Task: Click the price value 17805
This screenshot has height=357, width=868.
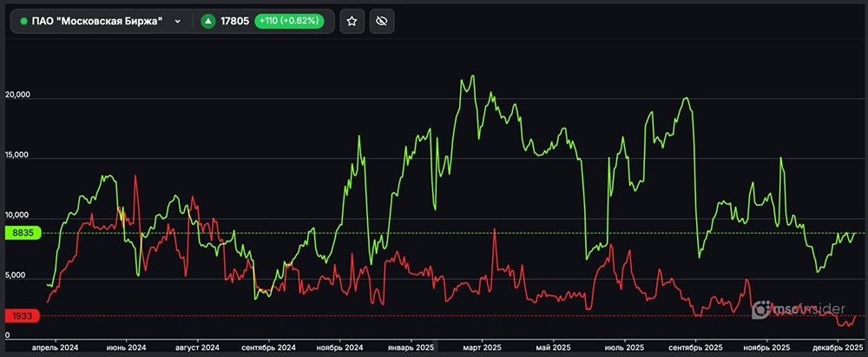Action: click(234, 22)
